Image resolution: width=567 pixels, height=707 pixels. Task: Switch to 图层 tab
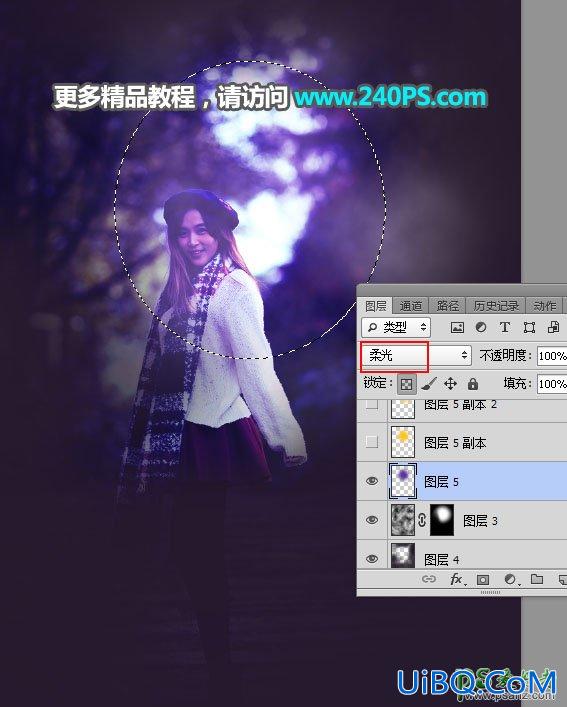point(375,306)
